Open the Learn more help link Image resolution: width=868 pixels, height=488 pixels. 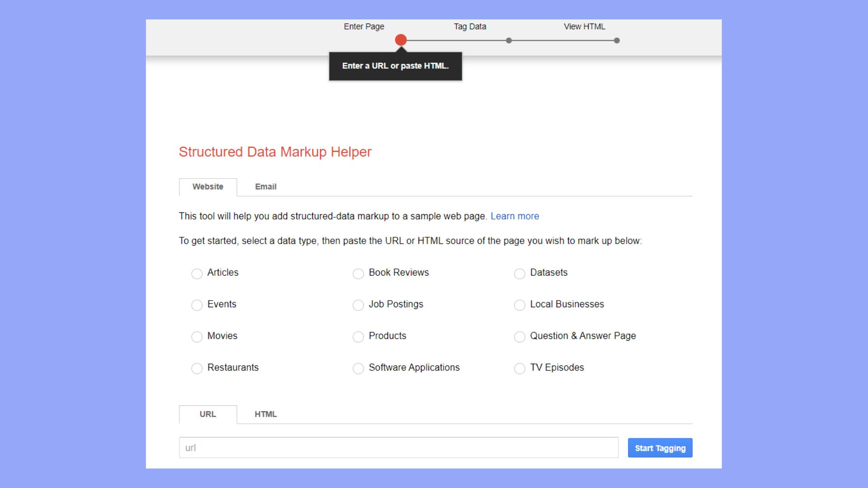[x=514, y=216]
